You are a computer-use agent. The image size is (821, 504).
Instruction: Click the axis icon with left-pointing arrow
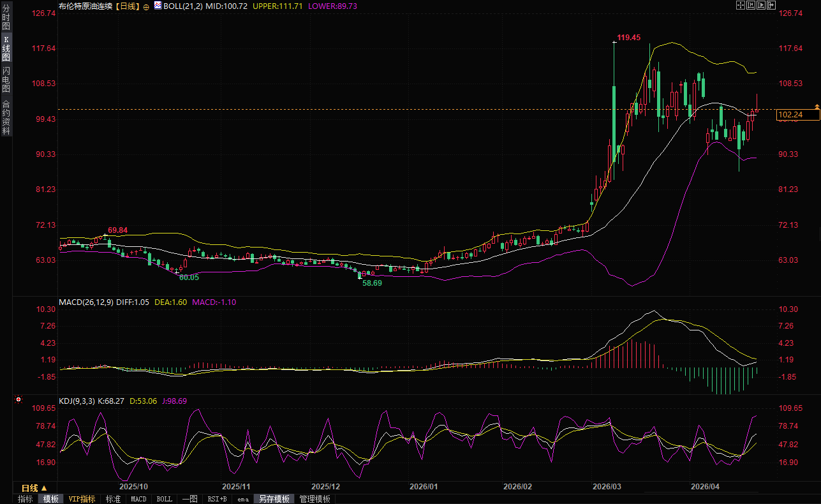pyautogui.click(x=751, y=5)
